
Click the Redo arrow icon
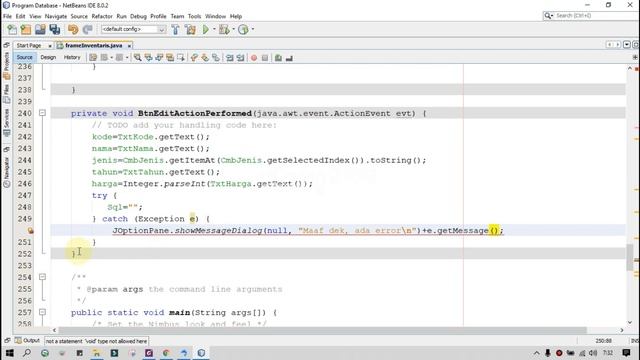coord(87,29)
